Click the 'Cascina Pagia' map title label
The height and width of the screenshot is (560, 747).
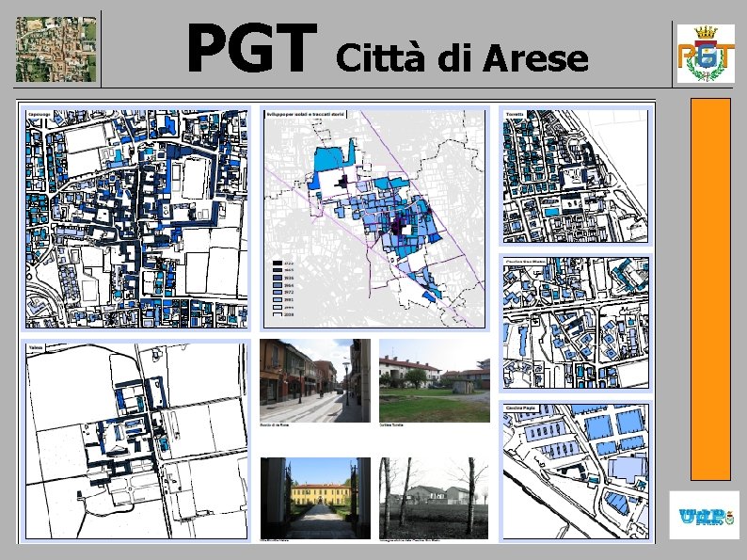coord(520,408)
